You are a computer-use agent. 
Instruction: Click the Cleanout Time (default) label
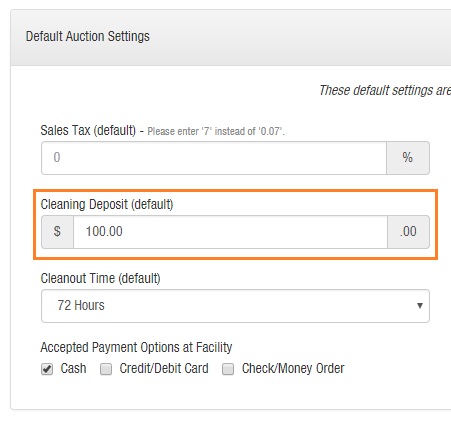pyautogui.click(x=100, y=278)
